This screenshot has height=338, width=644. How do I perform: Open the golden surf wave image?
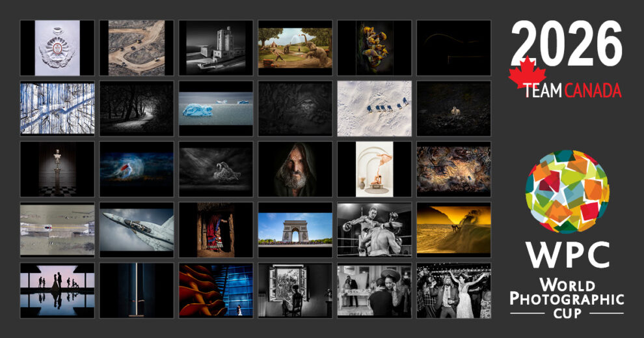(x=453, y=230)
